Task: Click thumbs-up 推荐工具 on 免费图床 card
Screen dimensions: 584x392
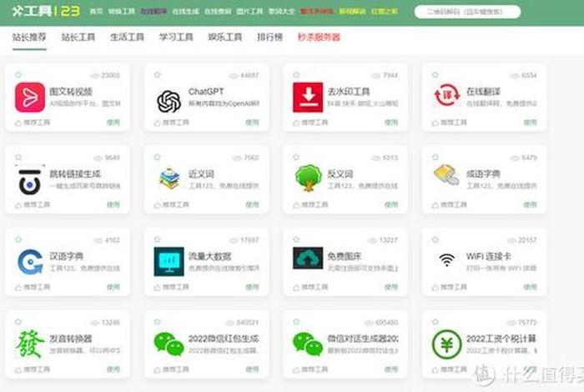Action: pos(310,287)
